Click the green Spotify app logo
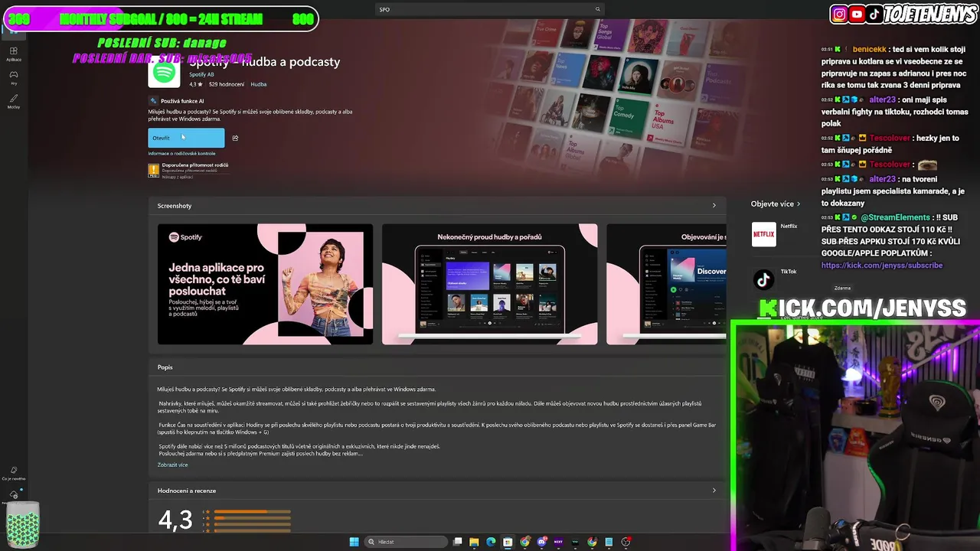Viewport: 980px width, 551px height. 164,73
